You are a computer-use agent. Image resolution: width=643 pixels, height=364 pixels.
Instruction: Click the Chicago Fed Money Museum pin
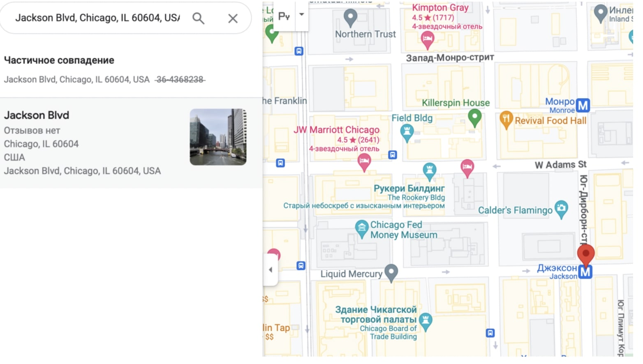(361, 229)
